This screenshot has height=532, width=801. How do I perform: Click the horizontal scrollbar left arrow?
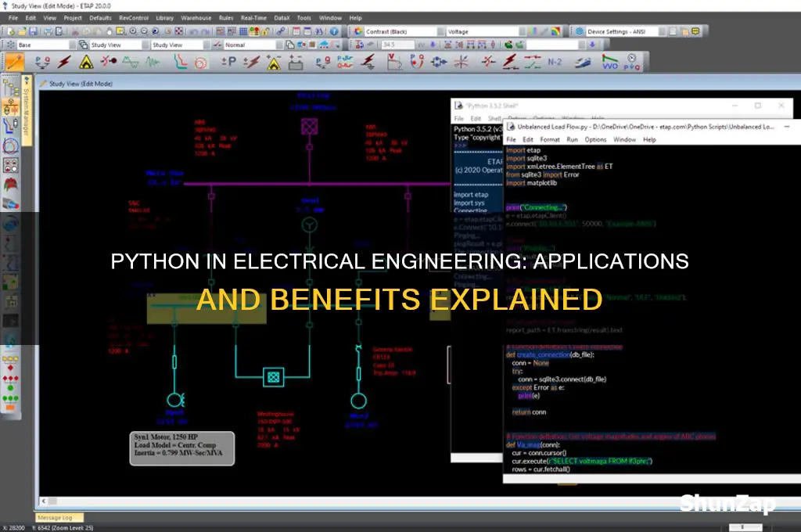pos(44,501)
